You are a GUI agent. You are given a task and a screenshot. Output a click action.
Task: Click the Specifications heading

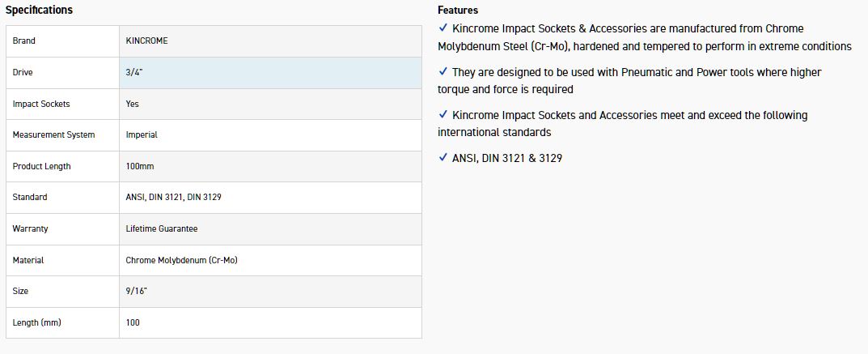tap(39, 10)
